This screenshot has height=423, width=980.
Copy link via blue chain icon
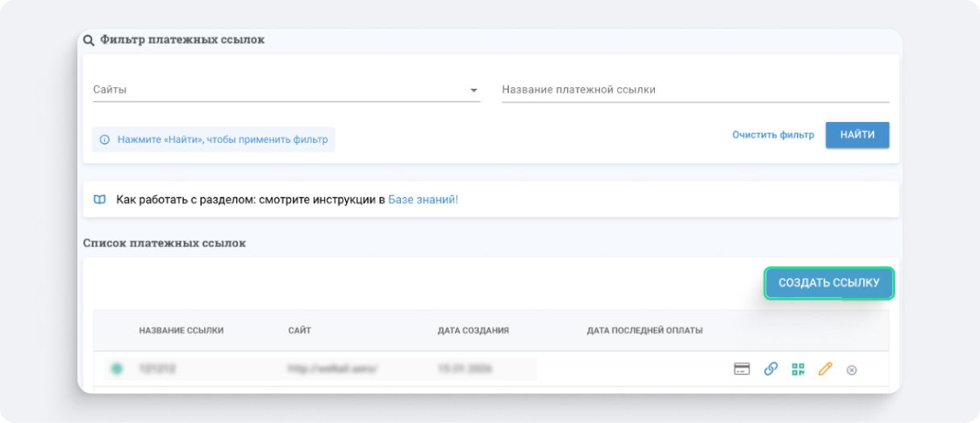click(770, 369)
